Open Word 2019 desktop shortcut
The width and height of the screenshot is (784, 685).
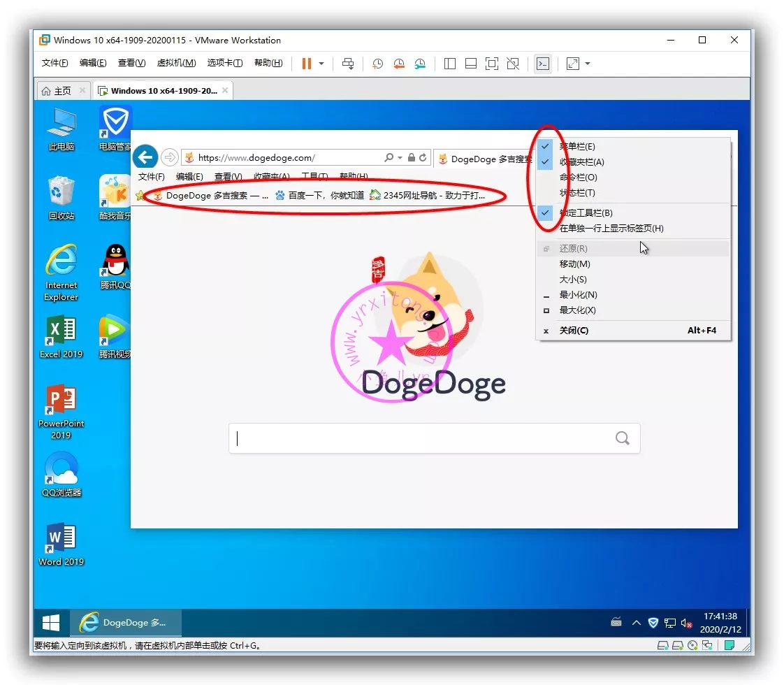point(61,545)
